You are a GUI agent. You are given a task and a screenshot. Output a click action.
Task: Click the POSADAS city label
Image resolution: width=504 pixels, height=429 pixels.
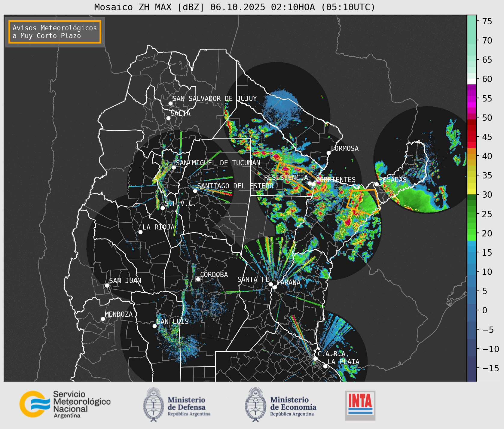393,180
